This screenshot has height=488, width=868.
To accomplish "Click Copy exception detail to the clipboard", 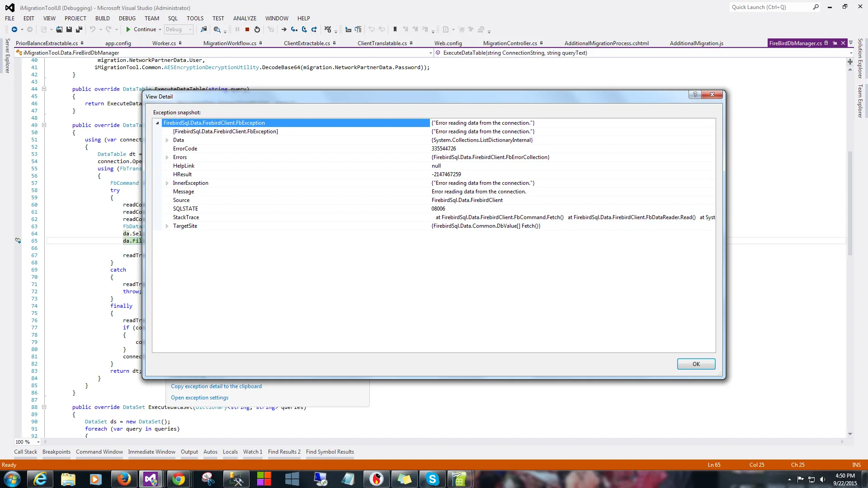I will tap(216, 386).
